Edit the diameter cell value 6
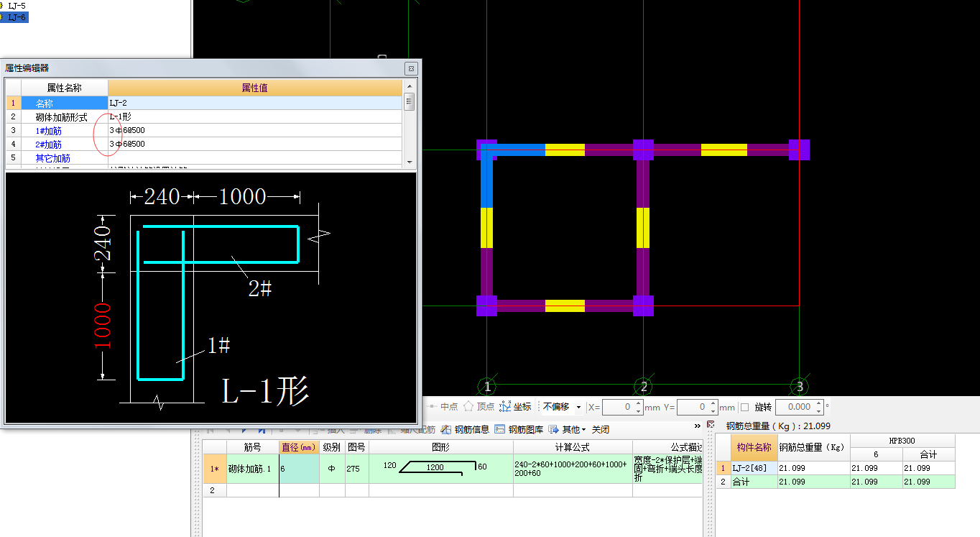 tap(299, 469)
